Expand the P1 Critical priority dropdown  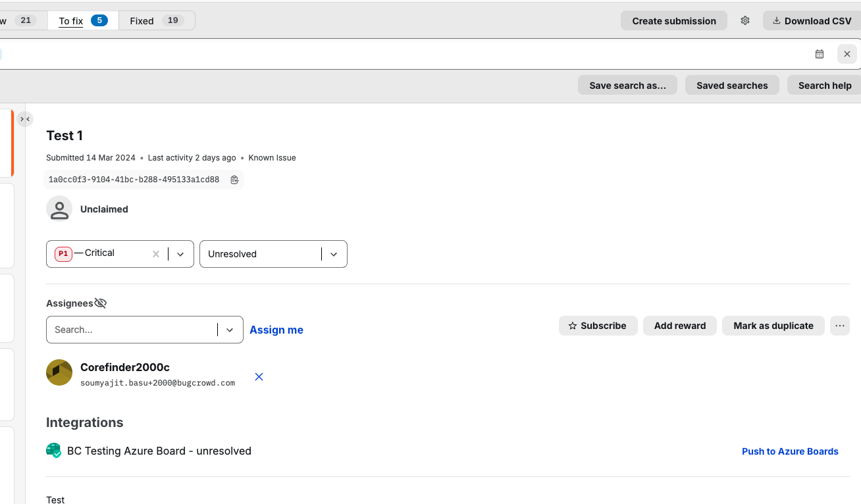click(180, 254)
